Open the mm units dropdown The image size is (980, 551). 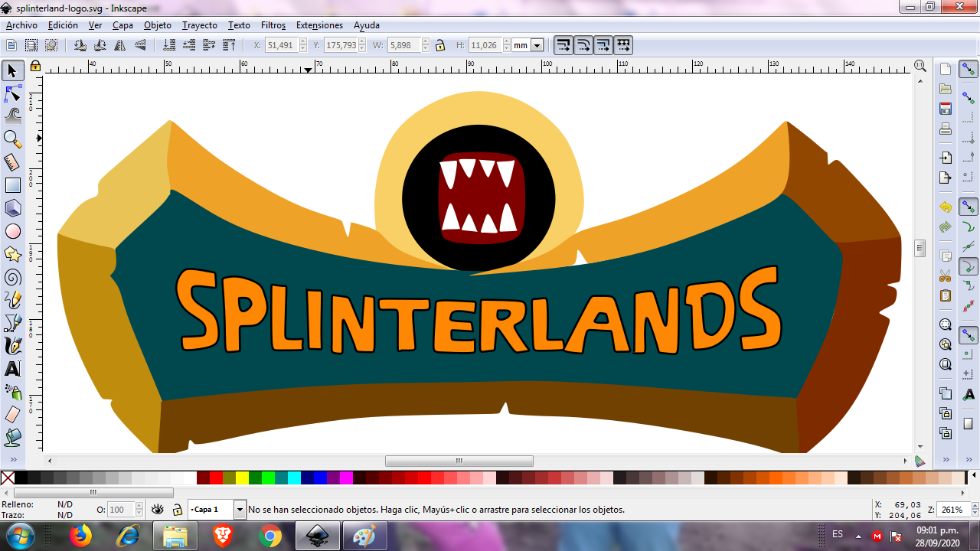click(x=537, y=45)
